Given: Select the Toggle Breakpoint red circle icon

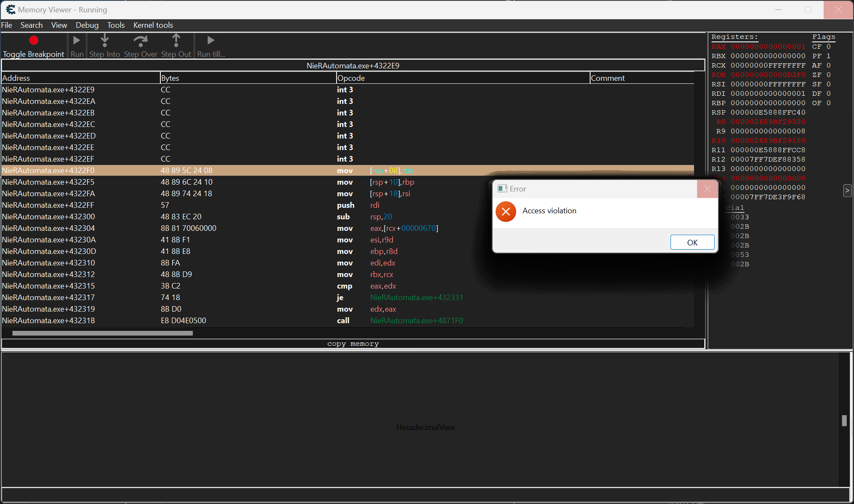Looking at the screenshot, I should point(34,40).
